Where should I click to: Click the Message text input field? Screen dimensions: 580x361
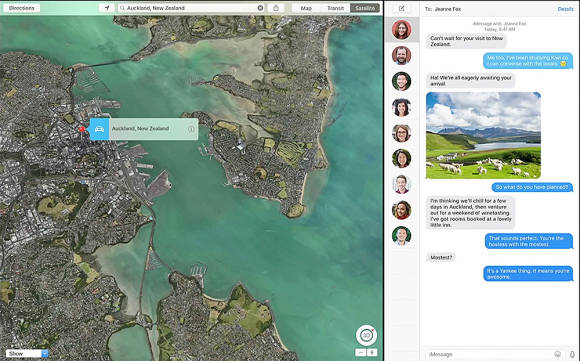489,354
